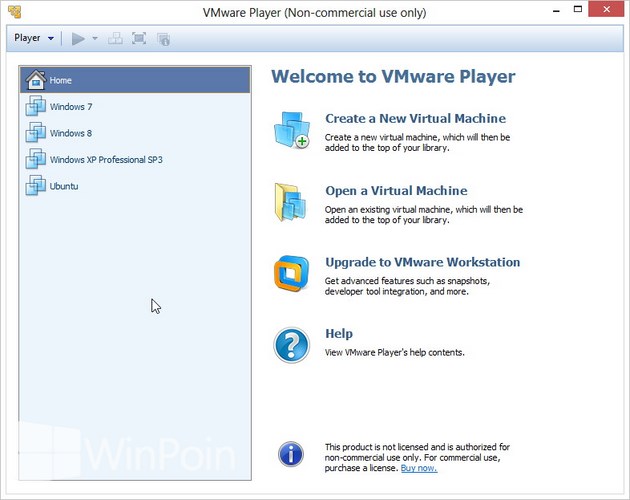Click the Buy now link
Image resolution: width=630 pixels, height=500 pixels.
(x=419, y=468)
